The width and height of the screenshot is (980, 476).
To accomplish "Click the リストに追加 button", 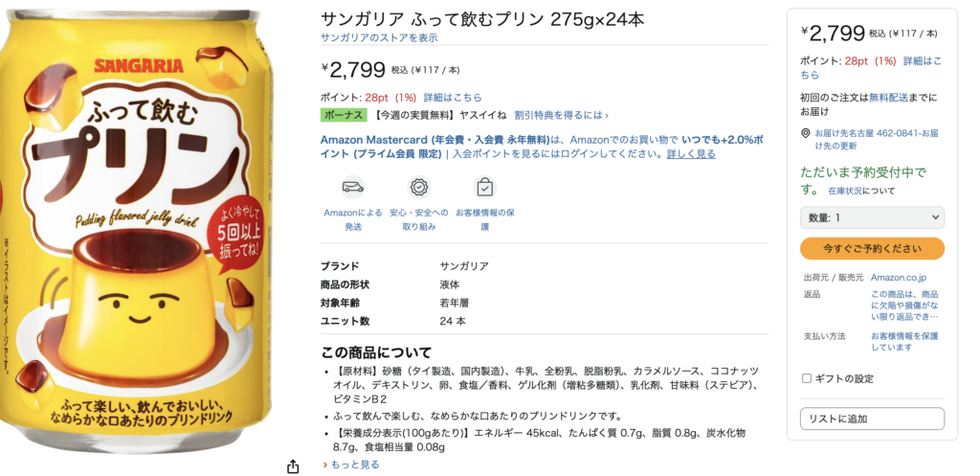I will 872,419.
